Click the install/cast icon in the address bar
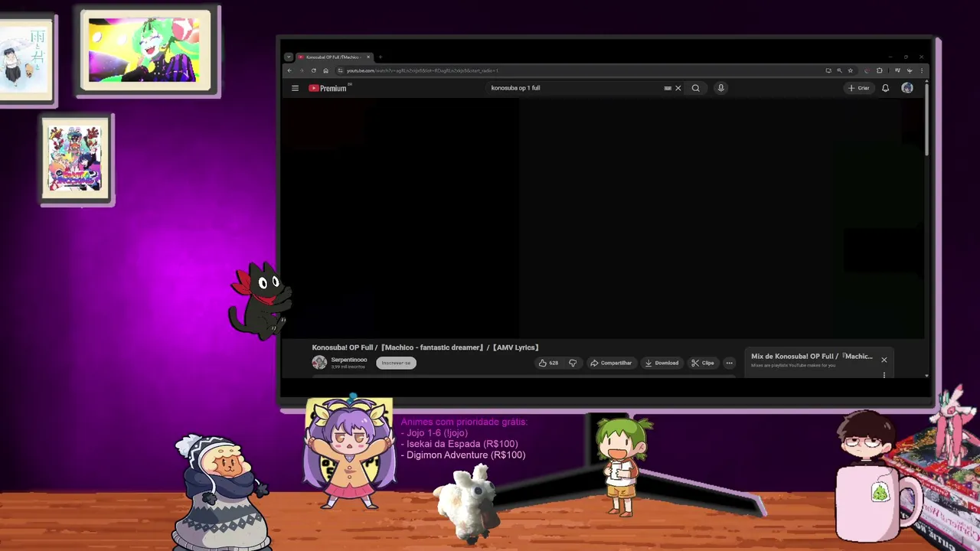 point(828,70)
